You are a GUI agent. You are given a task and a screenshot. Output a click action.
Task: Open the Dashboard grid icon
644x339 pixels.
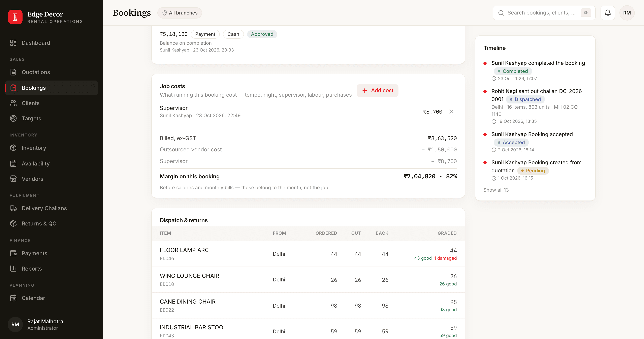(13, 43)
